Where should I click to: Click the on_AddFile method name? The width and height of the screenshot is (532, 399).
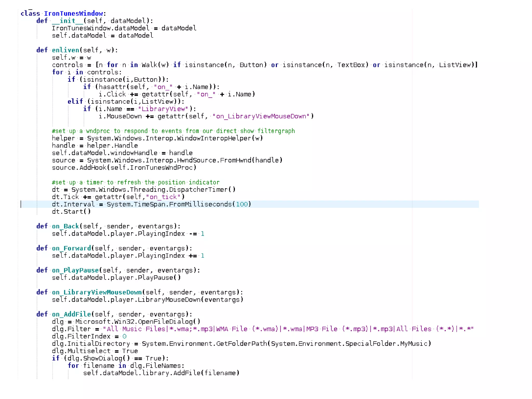[x=71, y=314]
